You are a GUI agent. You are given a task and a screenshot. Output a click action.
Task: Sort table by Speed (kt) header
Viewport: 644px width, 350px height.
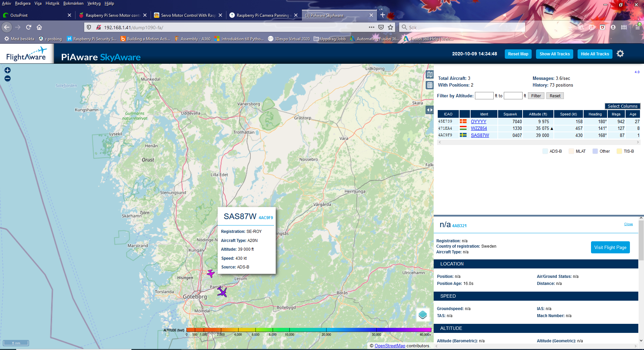coord(568,114)
